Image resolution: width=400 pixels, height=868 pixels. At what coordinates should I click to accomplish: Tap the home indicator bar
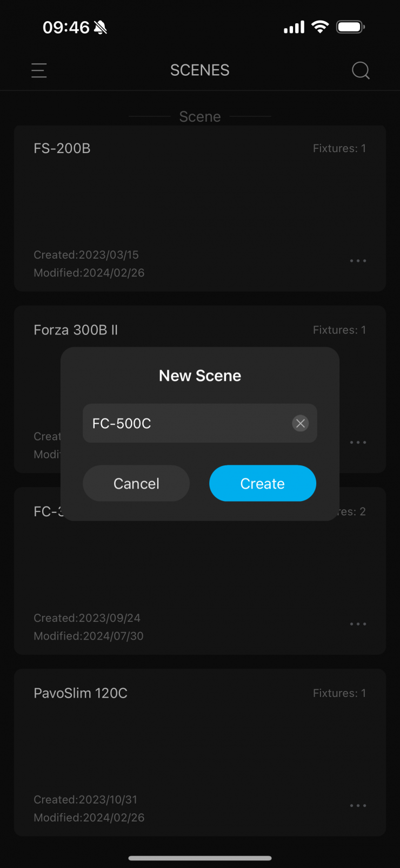pos(200,858)
